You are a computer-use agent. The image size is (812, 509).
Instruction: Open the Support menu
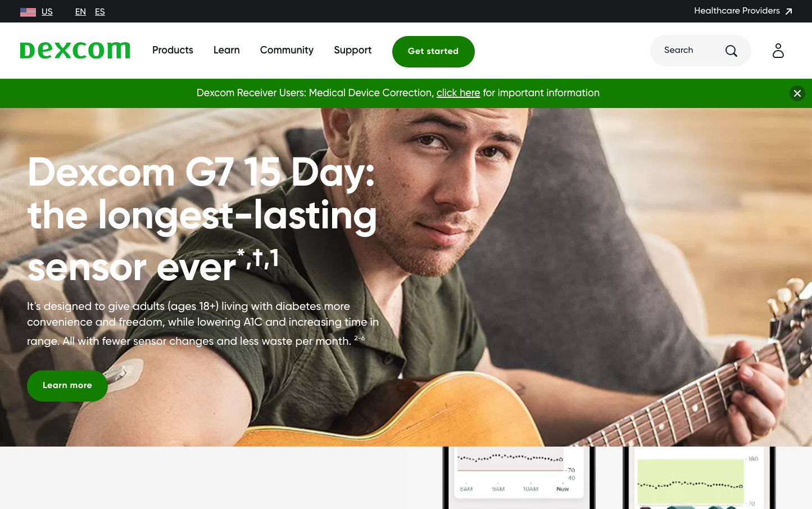click(x=353, y=50)
